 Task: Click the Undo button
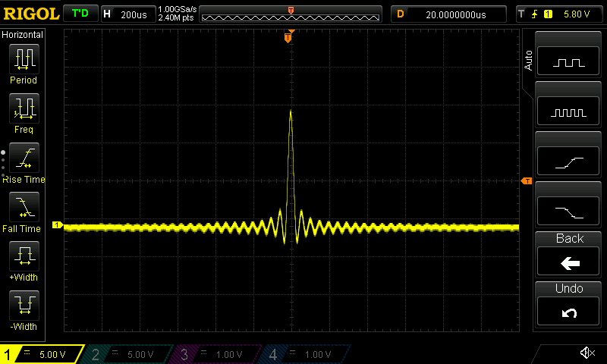[568, 304]
